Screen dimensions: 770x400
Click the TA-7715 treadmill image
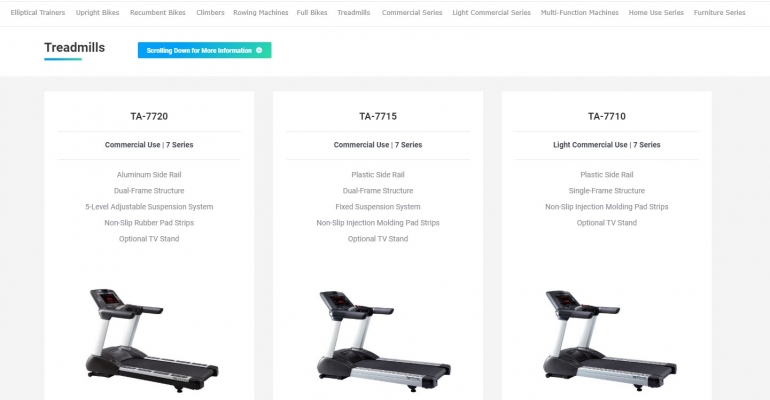pyautogui.click(x=384, y=341)
